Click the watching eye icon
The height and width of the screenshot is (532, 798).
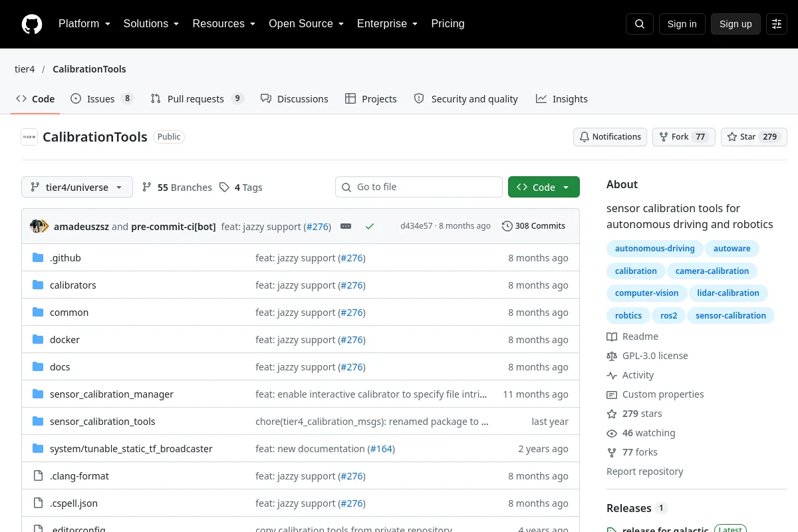[612, 433]
